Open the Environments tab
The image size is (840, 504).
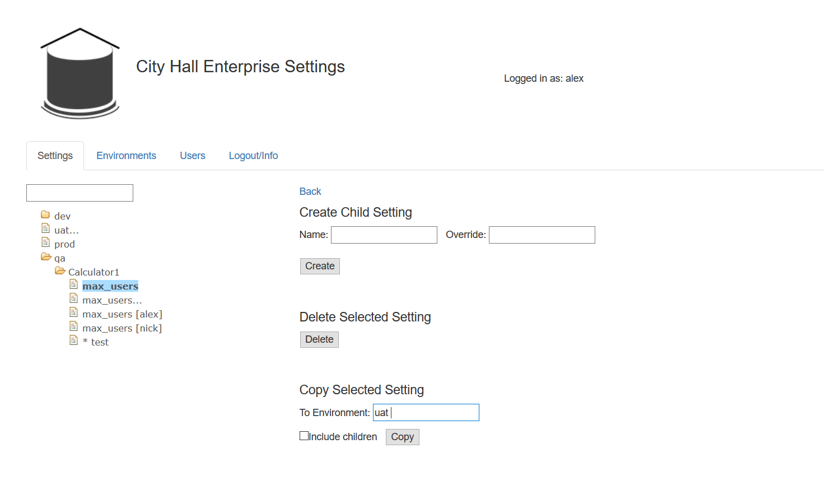(126, 156)
